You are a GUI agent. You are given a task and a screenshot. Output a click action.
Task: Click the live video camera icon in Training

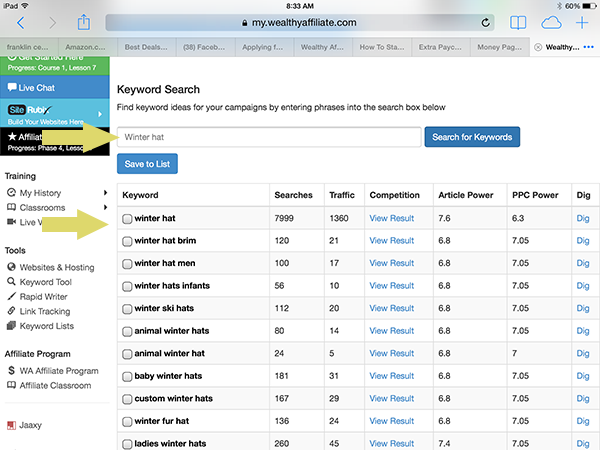(x=11, y=222)
